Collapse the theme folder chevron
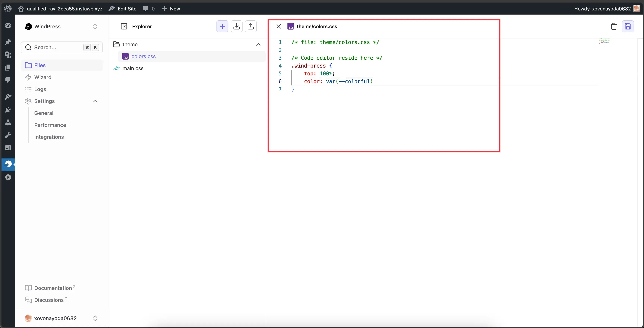 pyautogui.click(x=258, y=45)
